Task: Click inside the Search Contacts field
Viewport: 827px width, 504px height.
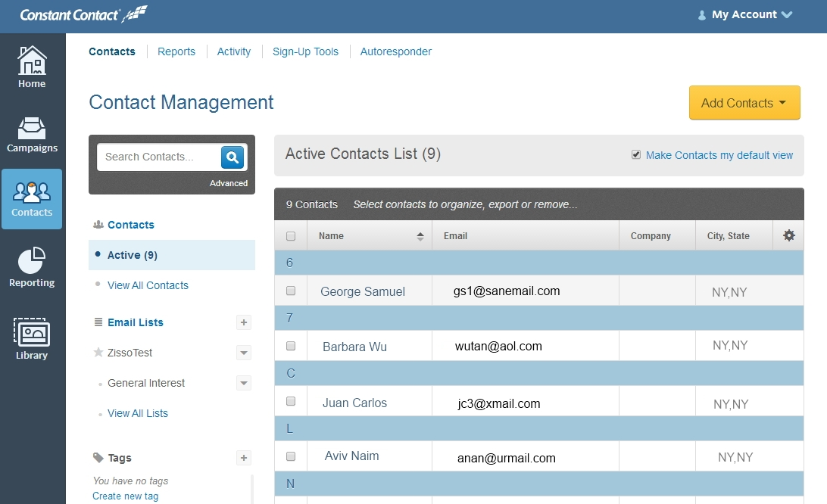Action: click(159, 157)
